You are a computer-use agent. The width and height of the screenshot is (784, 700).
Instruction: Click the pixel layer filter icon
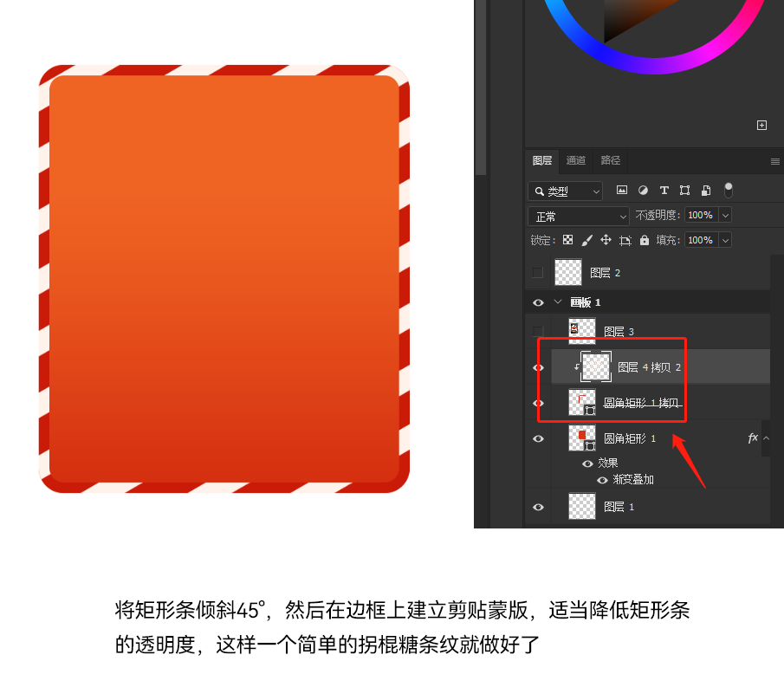(621, 190)
